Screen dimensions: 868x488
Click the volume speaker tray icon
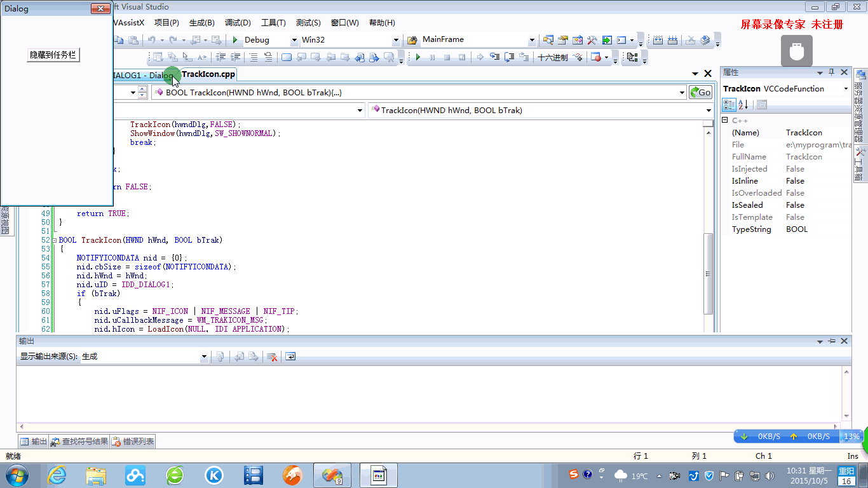pos(770,476)
